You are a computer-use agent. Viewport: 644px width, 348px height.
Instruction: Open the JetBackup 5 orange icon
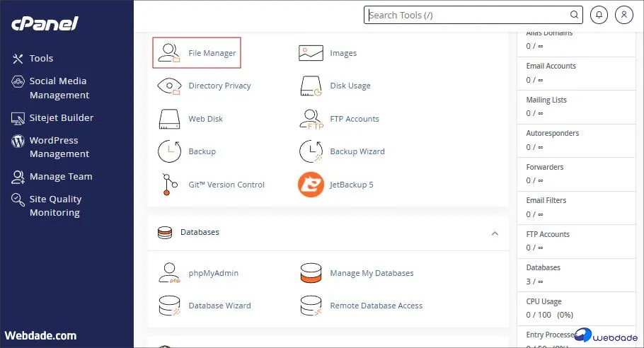tap(311, 185)
